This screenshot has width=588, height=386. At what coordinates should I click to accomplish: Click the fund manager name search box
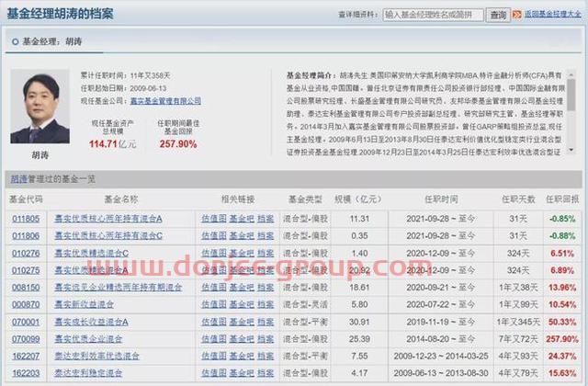pyautogui.click(x=433, y=15)
